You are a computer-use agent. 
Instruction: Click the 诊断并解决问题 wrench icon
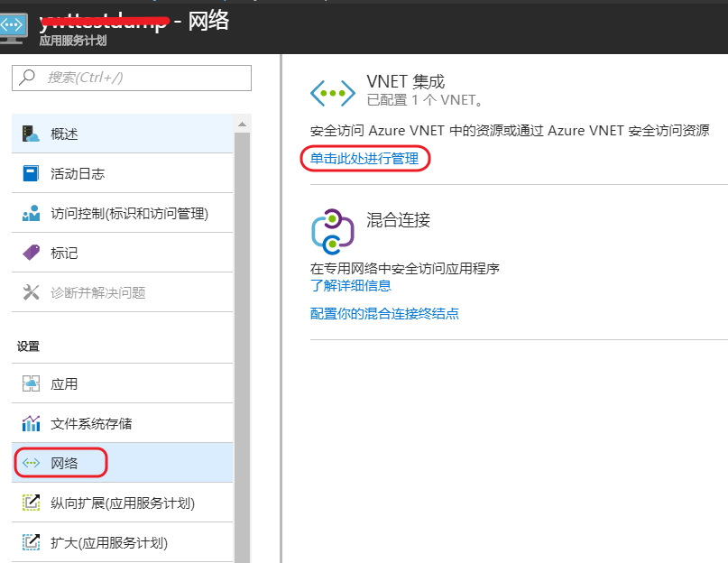coord(32,292)
